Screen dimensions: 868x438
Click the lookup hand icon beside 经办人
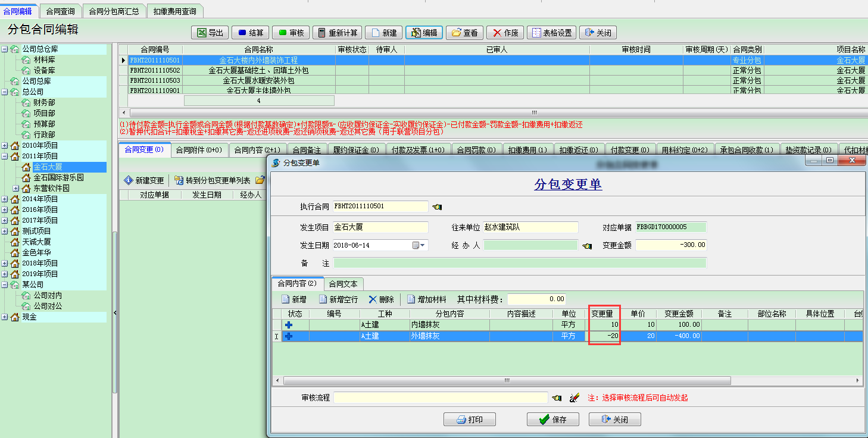pos(587,245)
